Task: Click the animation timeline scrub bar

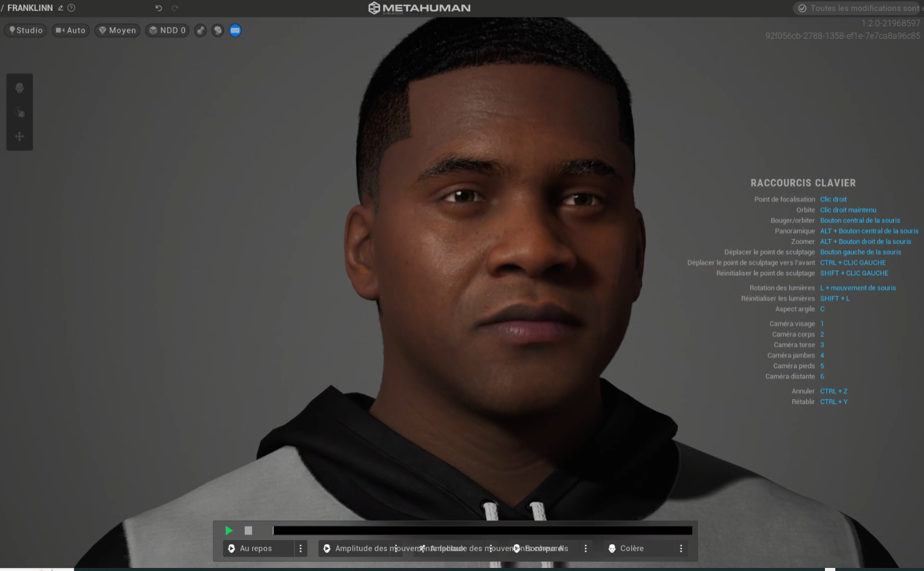Action: click(x=482, y=530)
